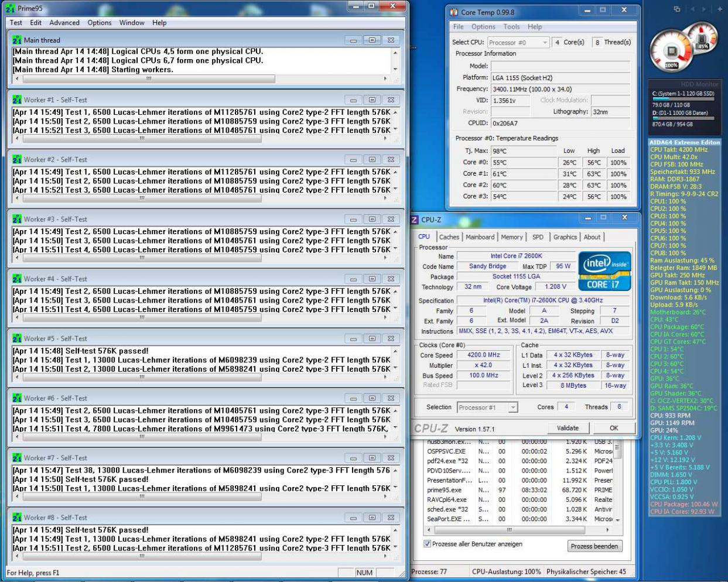
Task: Click the Core Temp title bar icon
Action: pyautogui.click(x=454, y=12)
